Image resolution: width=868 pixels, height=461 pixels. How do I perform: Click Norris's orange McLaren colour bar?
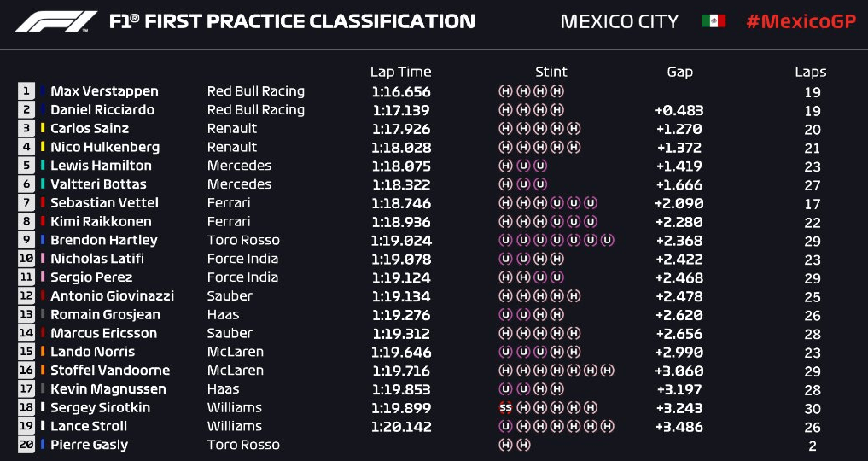(x=43, y=352)
